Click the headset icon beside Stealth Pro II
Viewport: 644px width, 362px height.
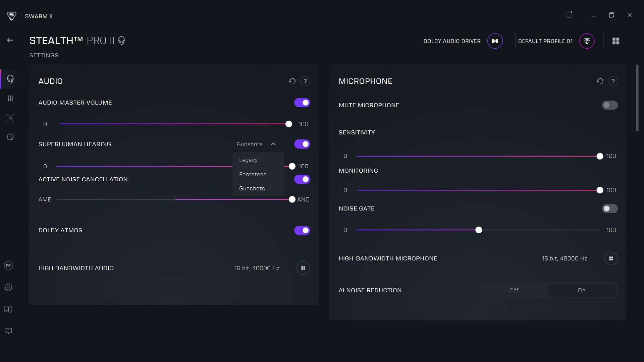click(x=121, y=41)
